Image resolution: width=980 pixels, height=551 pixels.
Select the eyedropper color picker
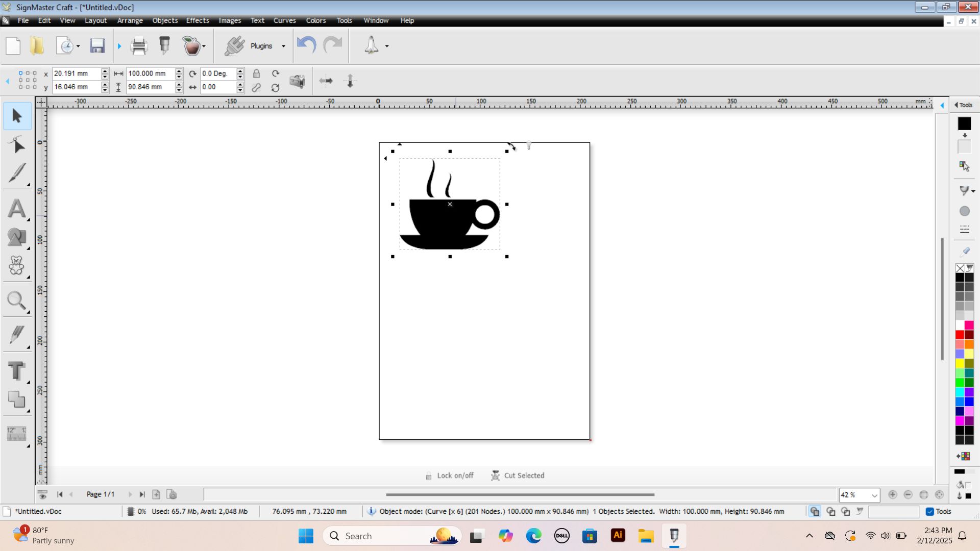[965, 252]
